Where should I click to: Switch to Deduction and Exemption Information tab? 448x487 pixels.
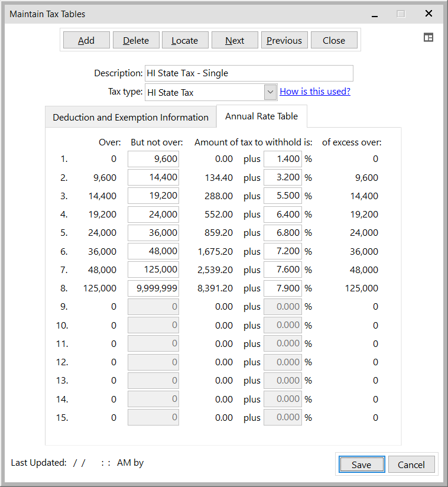[131, 117]
